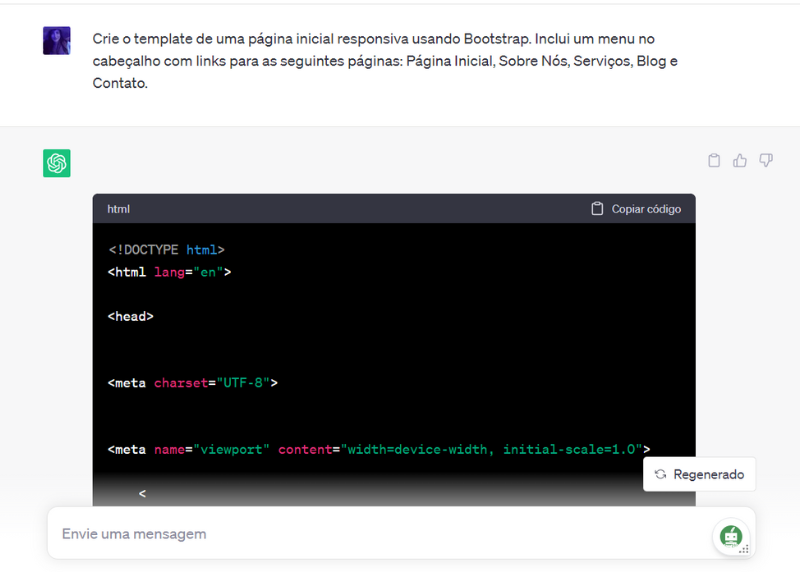Click the "UTF-8" attribute value in code
This screenshot has height=572, width=800.
click(243, 382)
